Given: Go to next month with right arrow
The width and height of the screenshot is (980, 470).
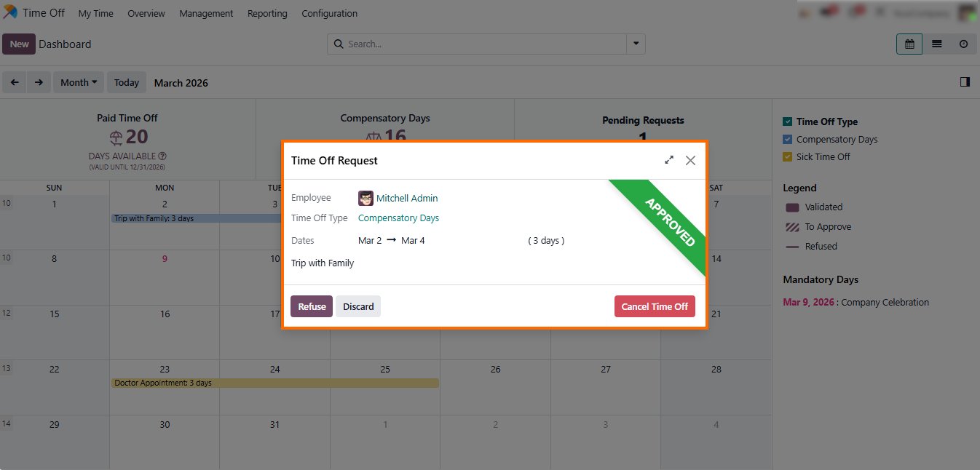Looking at the screenshot, I should coord(39,82).
